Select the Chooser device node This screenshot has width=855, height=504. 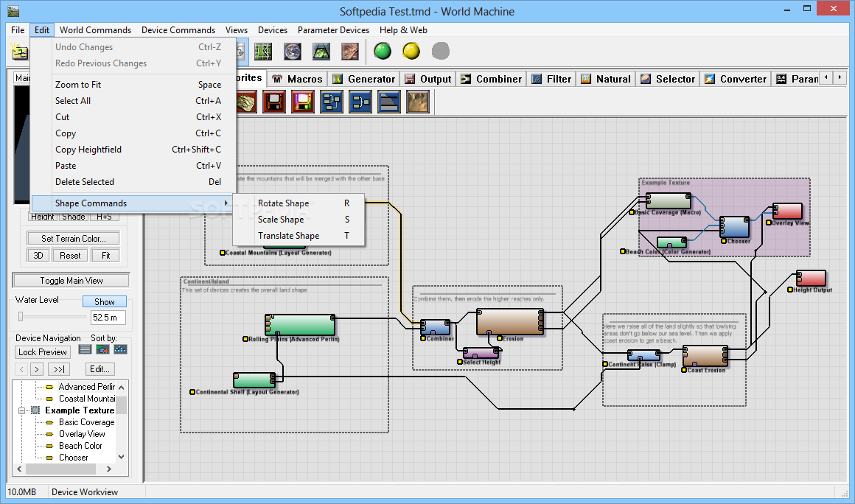[x=734, y=227]
